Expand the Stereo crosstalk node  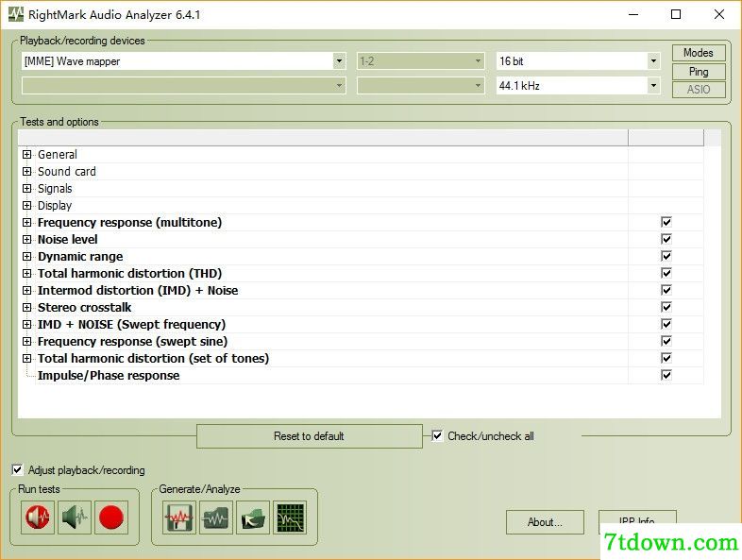pos(27,308)
